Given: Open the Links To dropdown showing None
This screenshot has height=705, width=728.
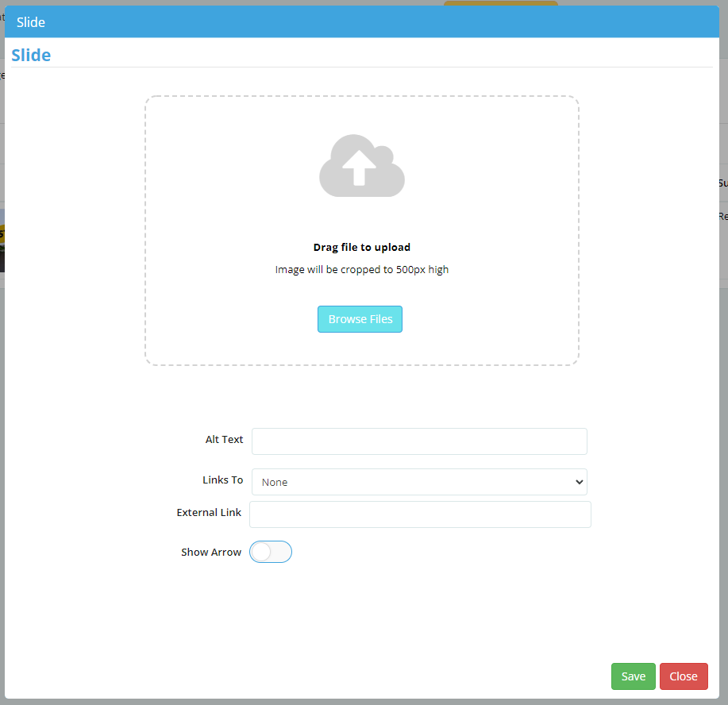Looking at the screenshot, I should 419,482.
